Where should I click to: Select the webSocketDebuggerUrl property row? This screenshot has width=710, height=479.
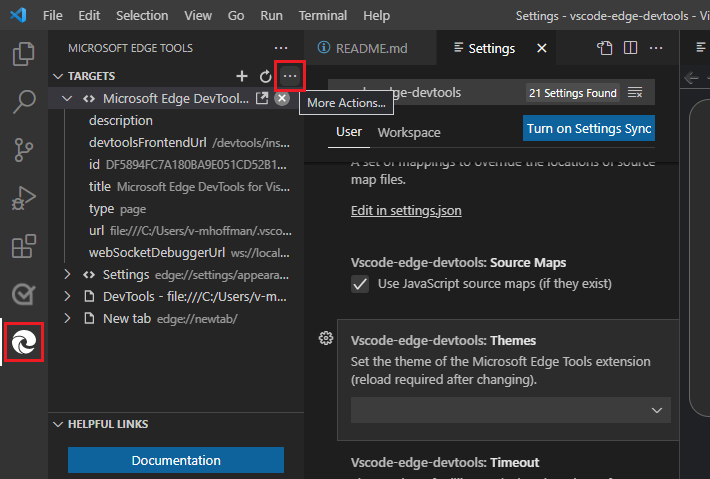[x=177, y=253]
